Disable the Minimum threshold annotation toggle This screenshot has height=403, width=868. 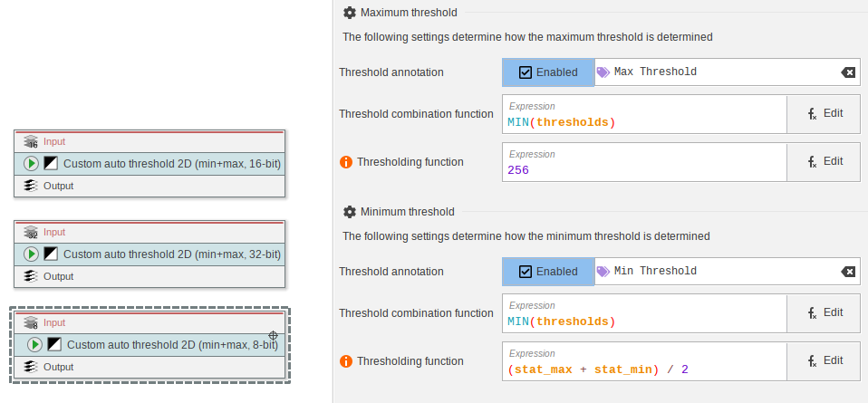click(x=548, y=272)
